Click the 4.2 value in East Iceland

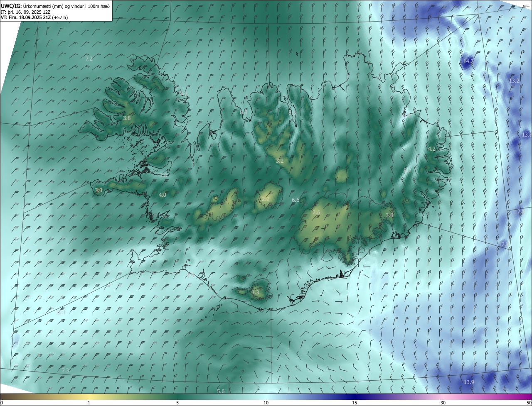[432, 149]
